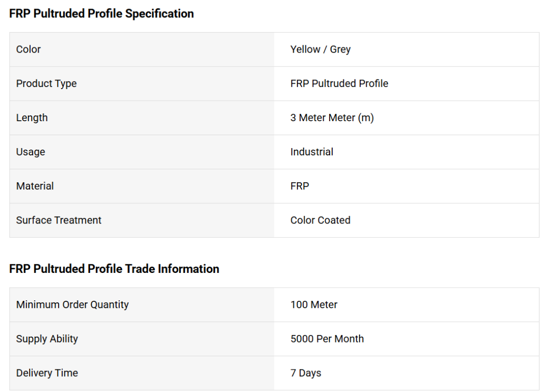Select the Yellow / Grey color value
This screenshot has width=540, height=392.
(x=320, y=50)
